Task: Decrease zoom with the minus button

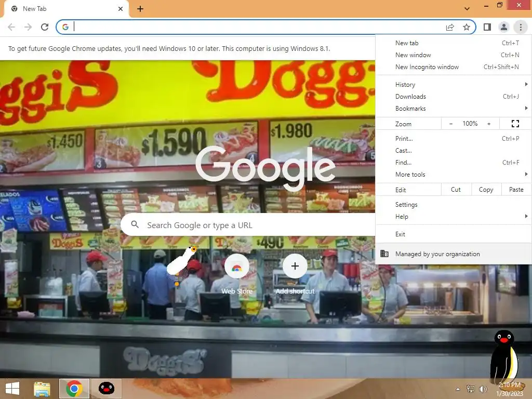Action: click(450, 124)
